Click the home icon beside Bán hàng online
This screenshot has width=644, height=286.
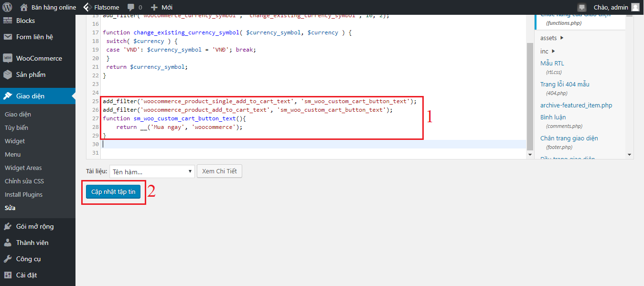(x=24, y=7)
